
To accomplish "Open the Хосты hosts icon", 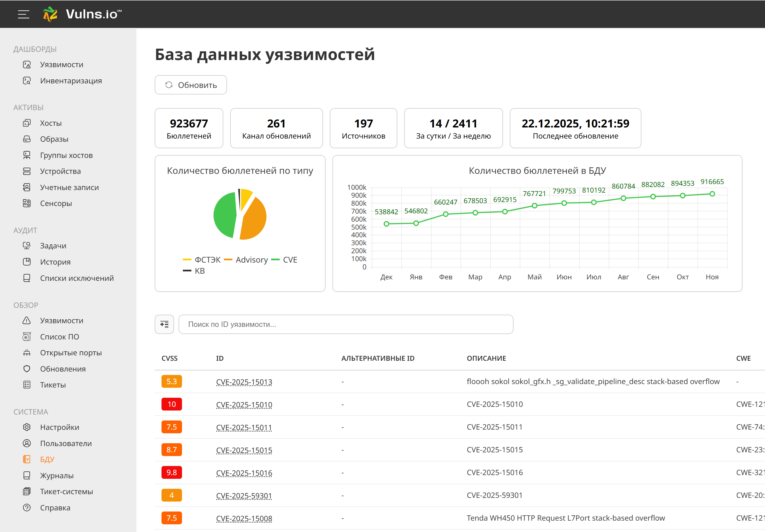I will 27,123.
